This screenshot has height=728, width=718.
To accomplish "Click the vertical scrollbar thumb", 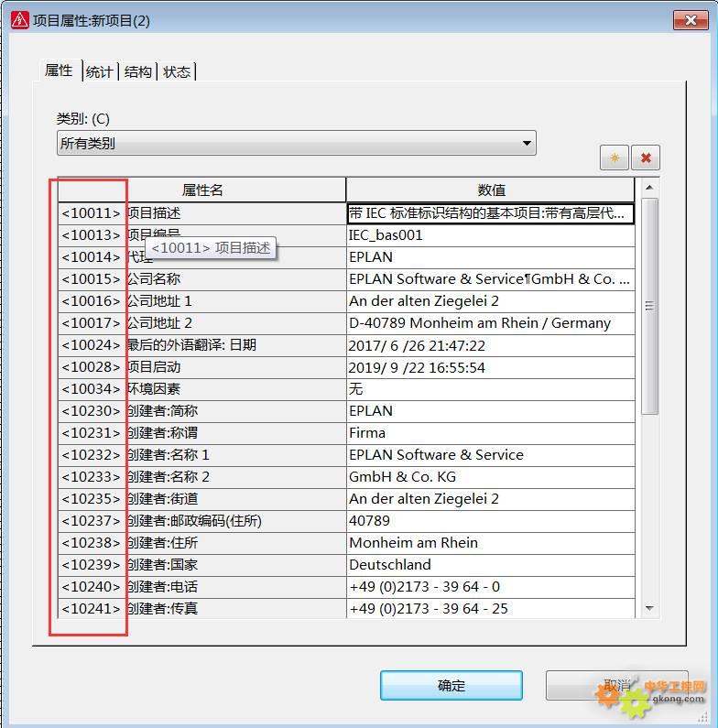I will coord(649,306).
